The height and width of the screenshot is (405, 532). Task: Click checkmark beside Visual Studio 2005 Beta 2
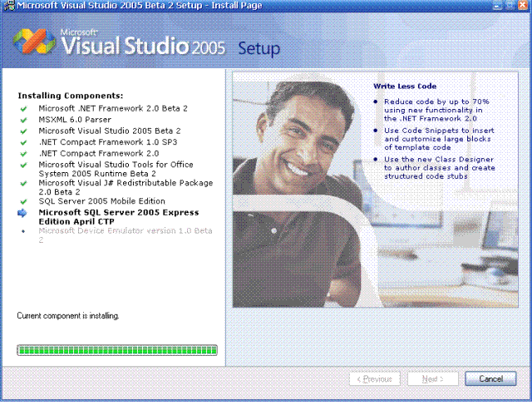23,131
